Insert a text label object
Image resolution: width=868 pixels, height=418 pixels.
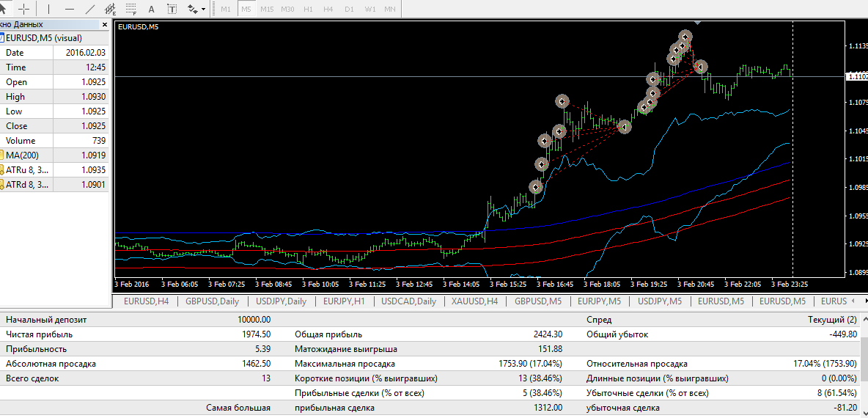(x=172, y=9)
